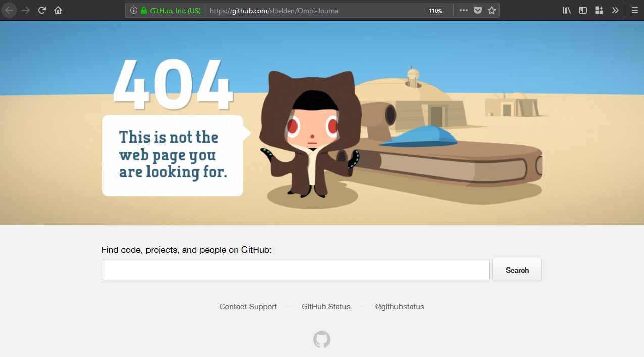644x357 pixels.
Task: Click the large 404 heading
Action: 173,84
